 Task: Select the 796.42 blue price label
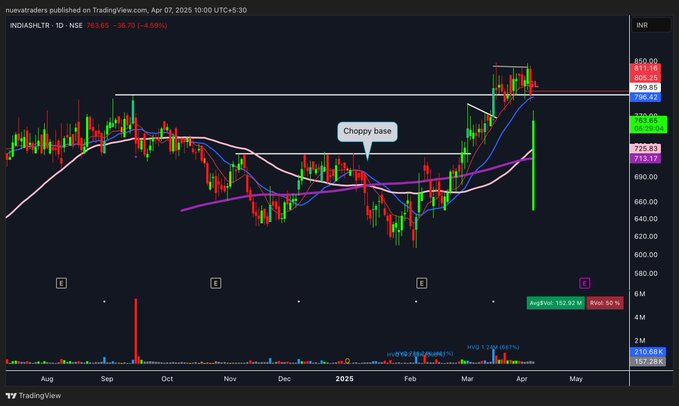[645, 97]
